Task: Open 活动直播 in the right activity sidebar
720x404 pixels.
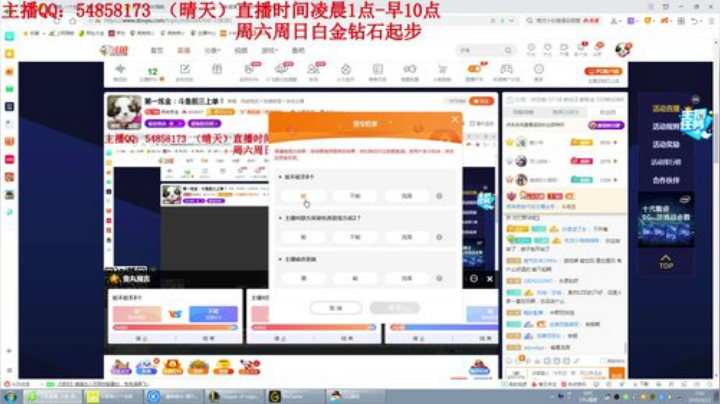Action: (x=666, y=108)
